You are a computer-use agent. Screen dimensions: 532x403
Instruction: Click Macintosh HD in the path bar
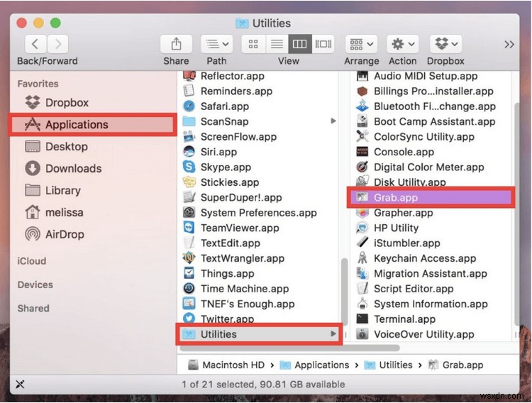[x=227, y=365]
